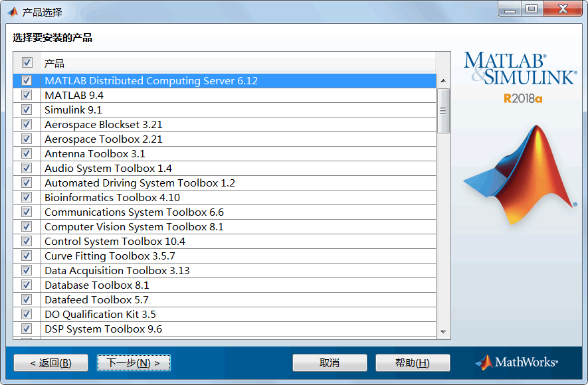Select DO Qualification Kit 3.5 text
This screenshot has width=588, height=385.
(100, 314)
